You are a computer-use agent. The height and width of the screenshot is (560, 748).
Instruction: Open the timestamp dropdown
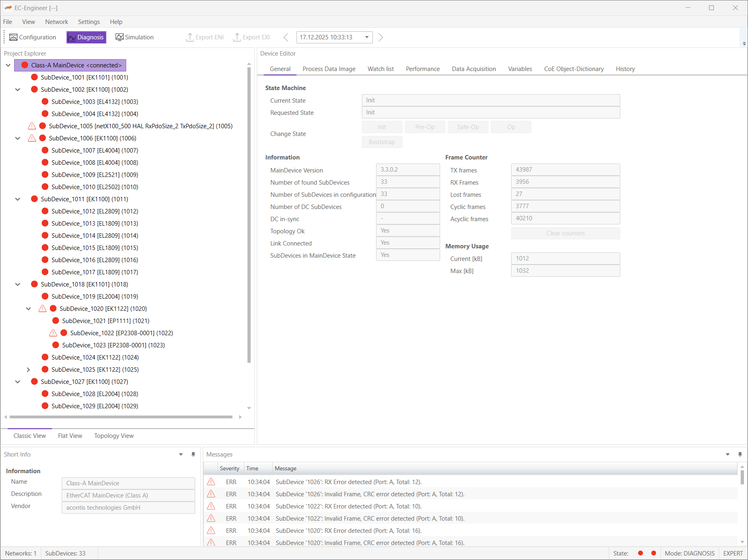(x=367, y=37)
